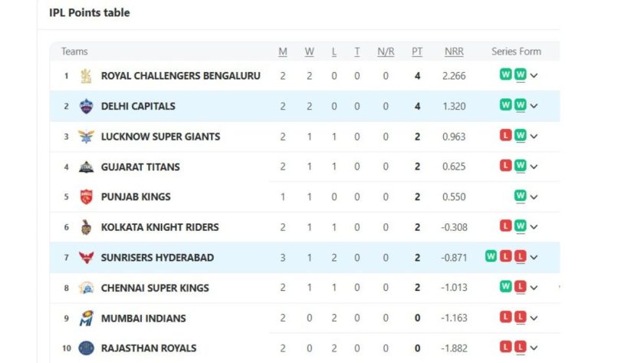Expand Sunrisers Hyderabad series form chevron

[x=534, y=258]
